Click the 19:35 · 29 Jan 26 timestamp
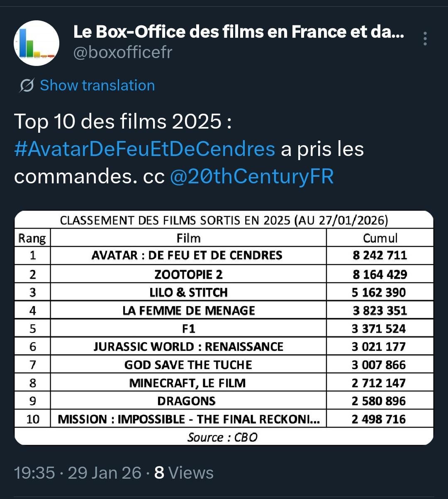Viewport: 448px width, 499px height. [78, 473]
